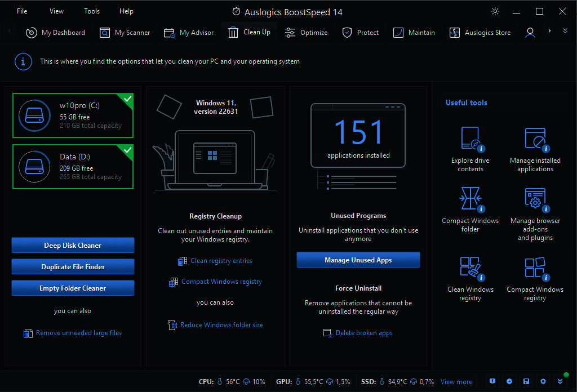Screen dimensions: 577x392
Task: Open the system information monitor icon
Action: click(x=492, y=381)
